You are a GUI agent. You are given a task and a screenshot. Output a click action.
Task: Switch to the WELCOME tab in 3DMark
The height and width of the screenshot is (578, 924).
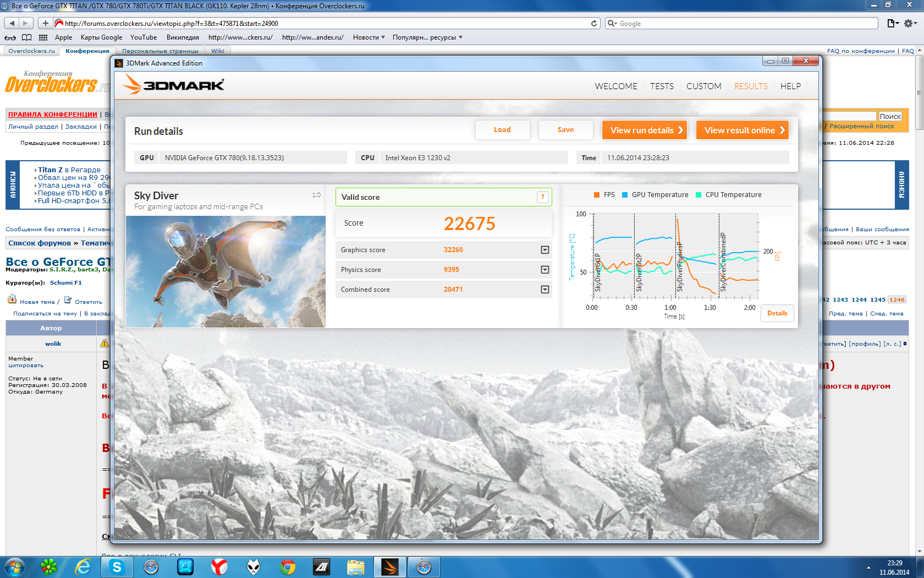(x=616, y=86)
